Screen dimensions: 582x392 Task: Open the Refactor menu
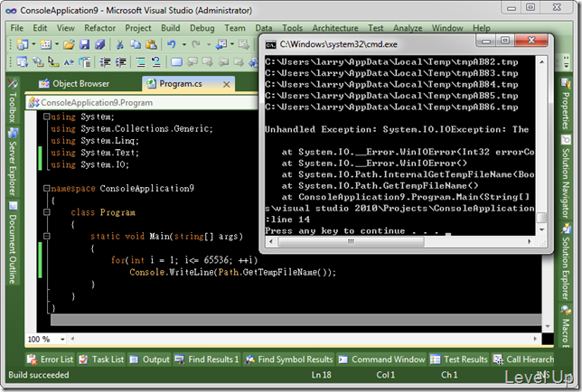pos(99,28)
